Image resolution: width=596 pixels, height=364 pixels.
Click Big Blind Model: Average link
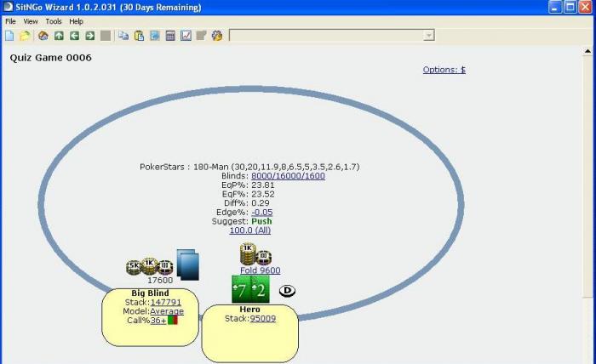[167, 311]
